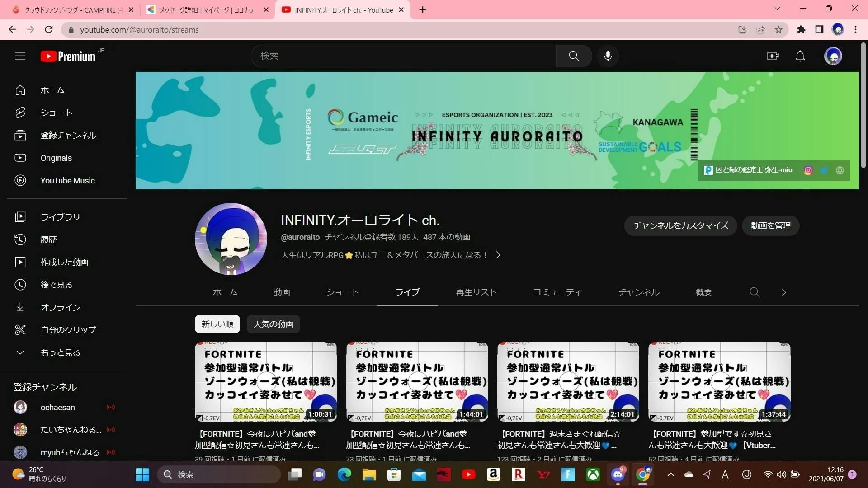Click the Twitter icon on the channel banner
Screen dimensions: 868x488
click(x=824, y=170)
